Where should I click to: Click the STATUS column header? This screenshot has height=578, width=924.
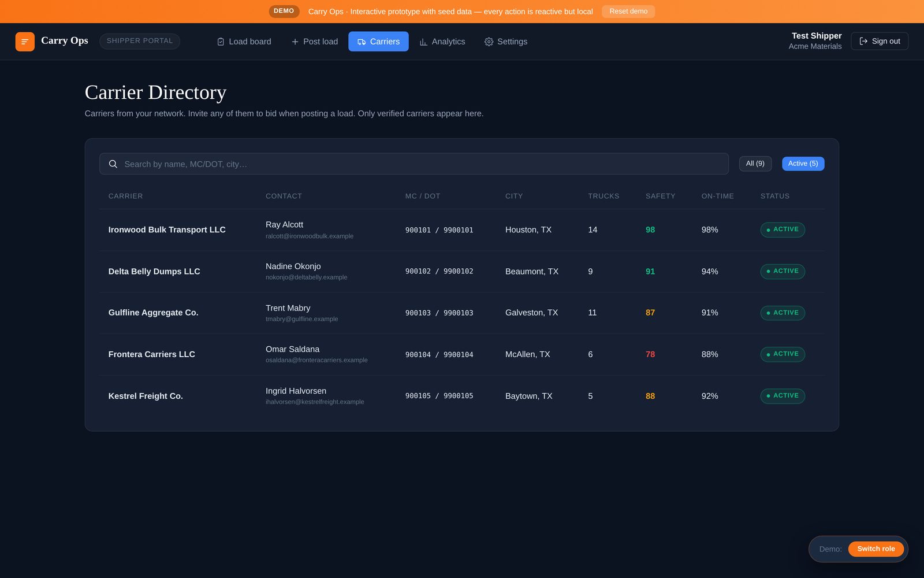pos(775,196)
